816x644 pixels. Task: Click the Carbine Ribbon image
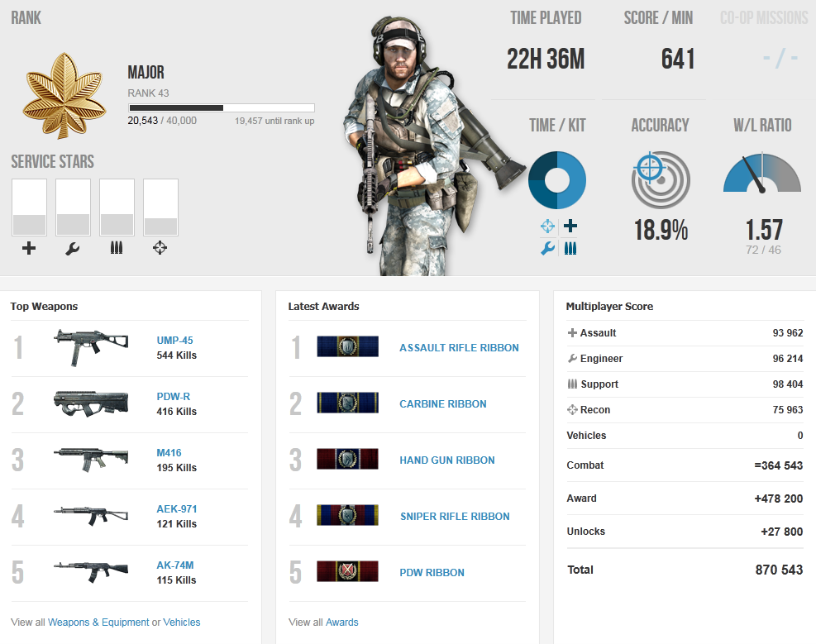(347, 403)
